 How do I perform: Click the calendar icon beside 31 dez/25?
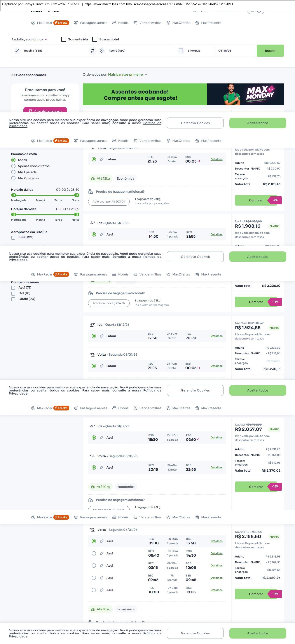click(181, 51)
